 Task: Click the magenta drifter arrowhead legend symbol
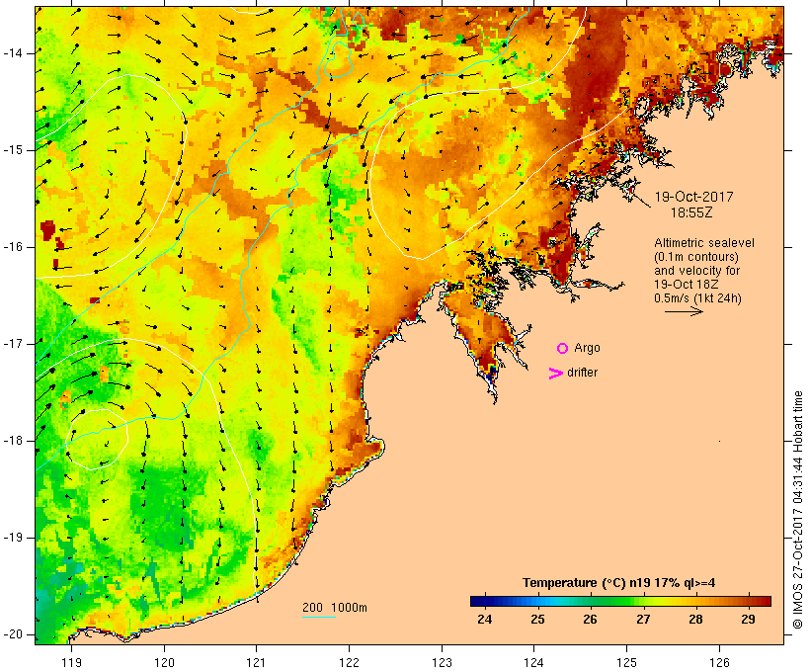555,374
